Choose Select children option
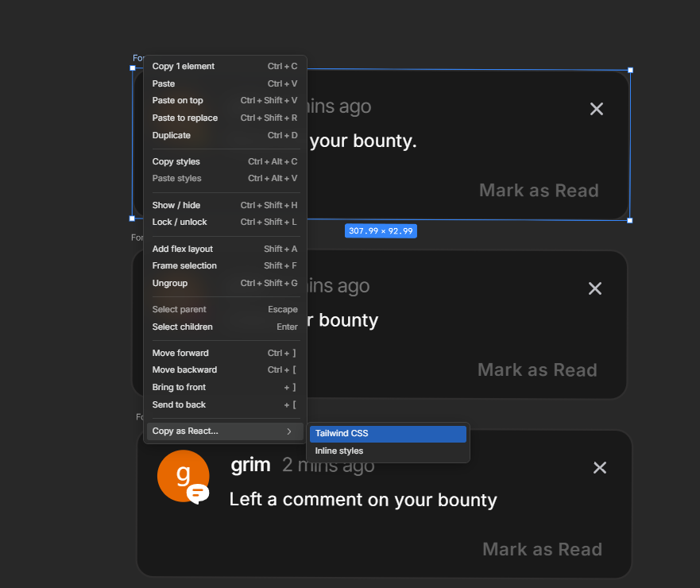700x588 pixels. pyautogui.click(x=225, y=327)
